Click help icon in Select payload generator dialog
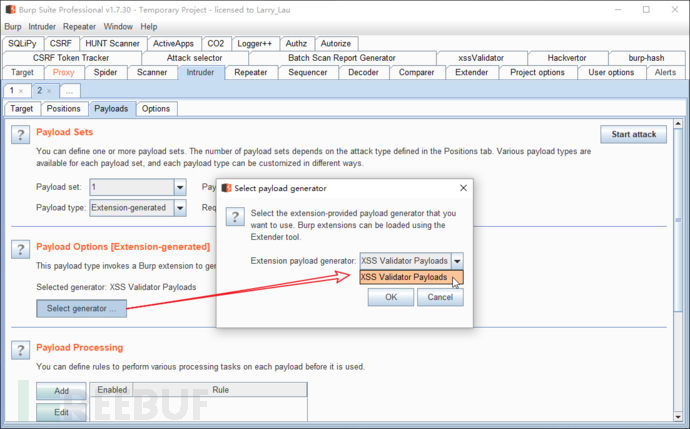The width and height of the screenshot is (690, 429). pos(235,216)
